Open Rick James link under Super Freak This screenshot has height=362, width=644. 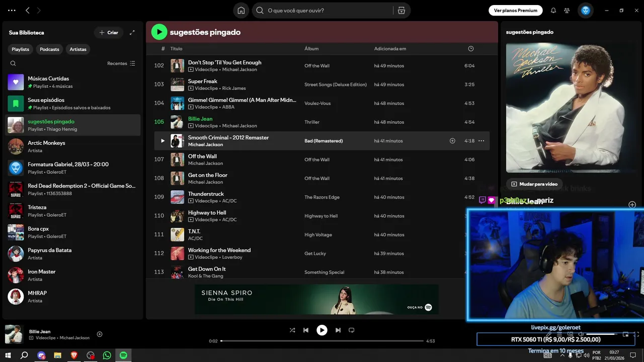coord(234,88)
